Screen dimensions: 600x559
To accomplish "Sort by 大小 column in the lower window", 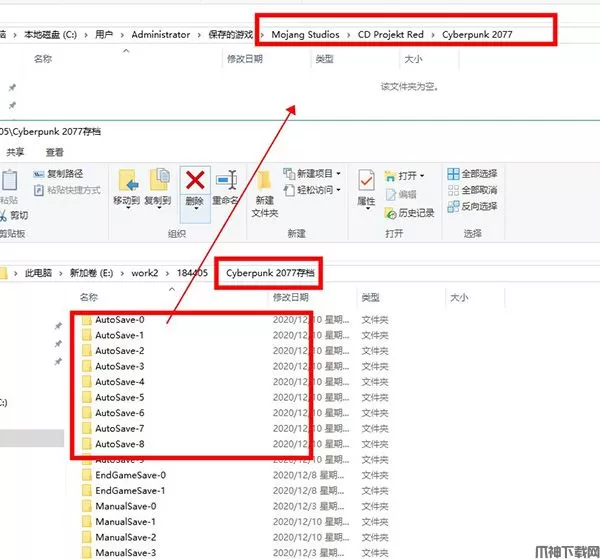I will (459, 297).
